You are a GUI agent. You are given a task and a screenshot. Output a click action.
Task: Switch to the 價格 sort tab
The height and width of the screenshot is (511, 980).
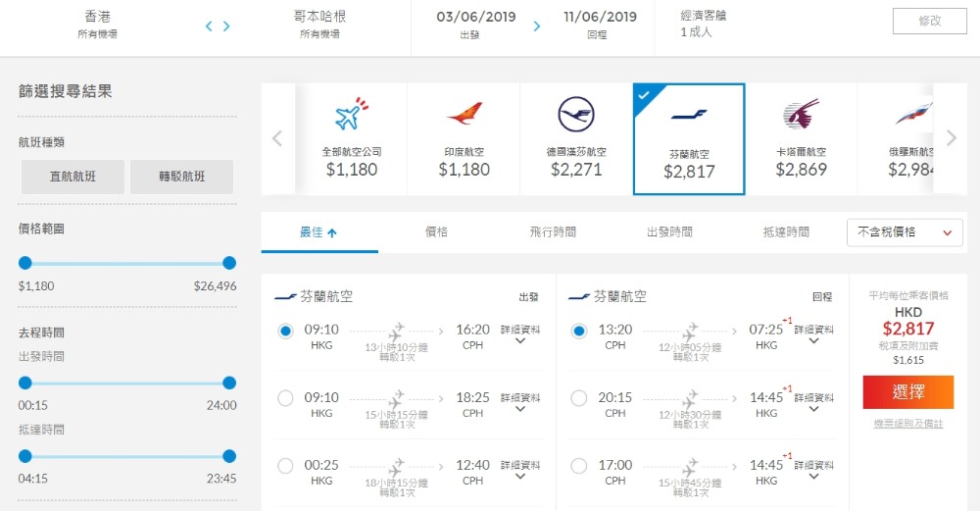tap(436, 232)
